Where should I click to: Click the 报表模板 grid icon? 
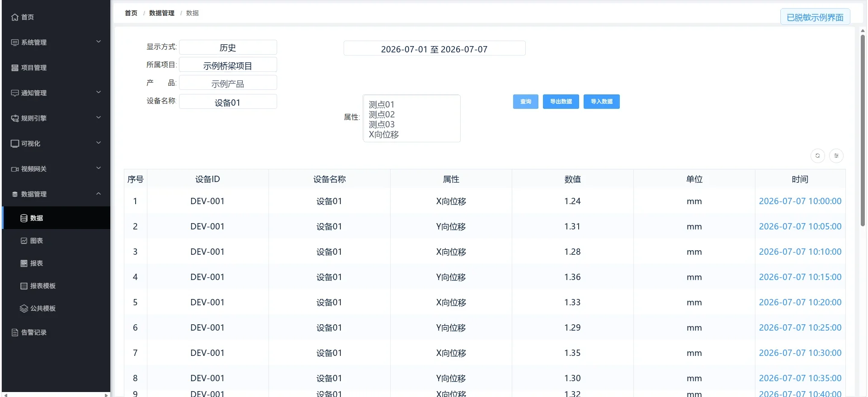(x=24, y=286)
